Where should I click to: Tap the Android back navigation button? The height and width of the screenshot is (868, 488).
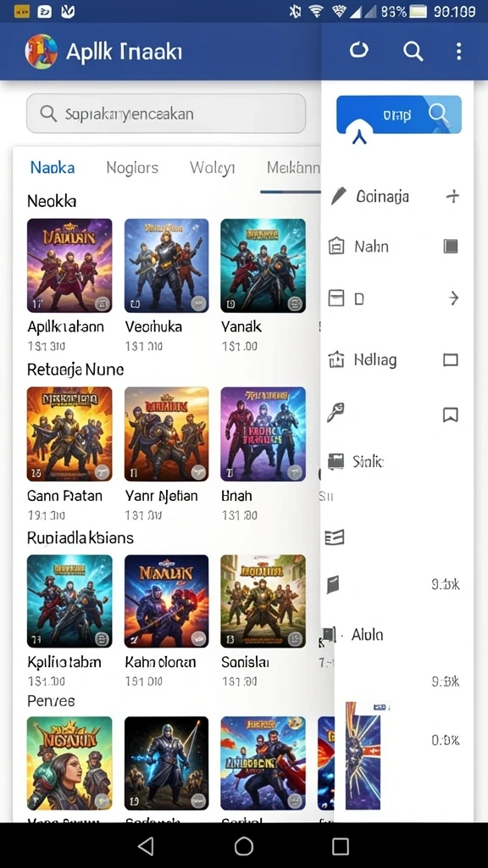[146, 845]
